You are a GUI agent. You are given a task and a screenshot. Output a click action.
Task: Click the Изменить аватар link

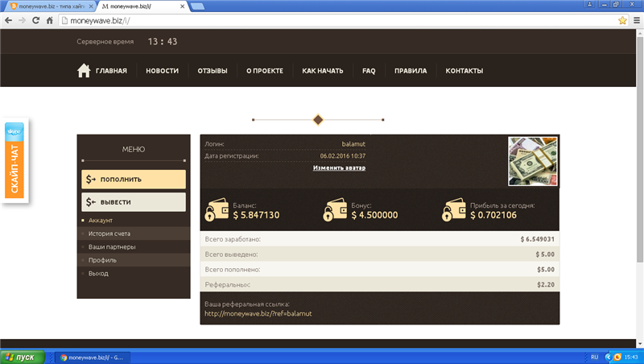339,168
